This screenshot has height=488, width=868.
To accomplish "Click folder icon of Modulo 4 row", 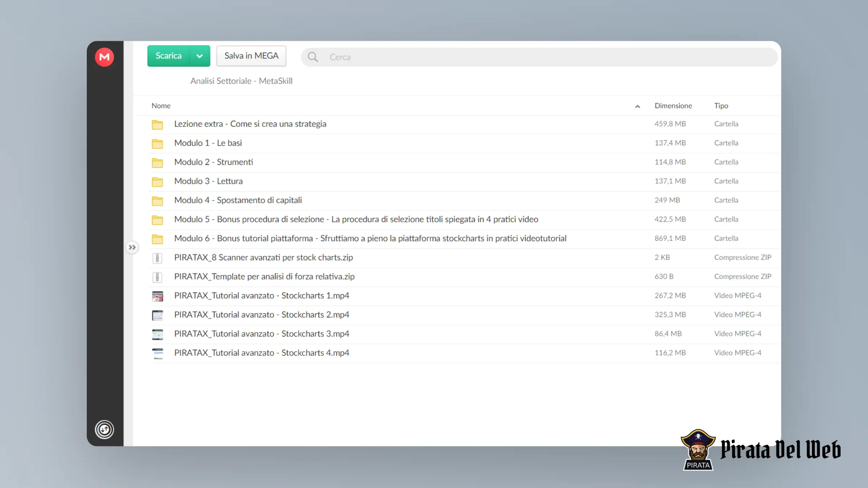I will pyautogui.click(x=157, y=201).
